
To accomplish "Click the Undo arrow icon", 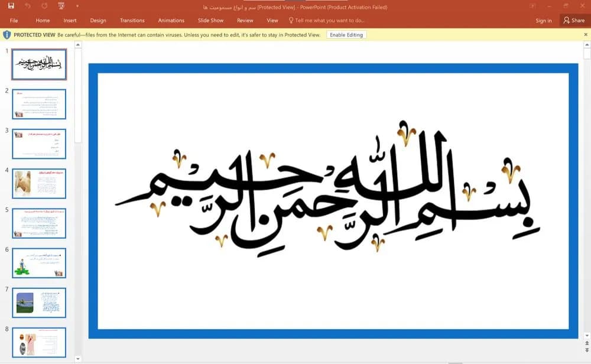I will coord(28,6).
